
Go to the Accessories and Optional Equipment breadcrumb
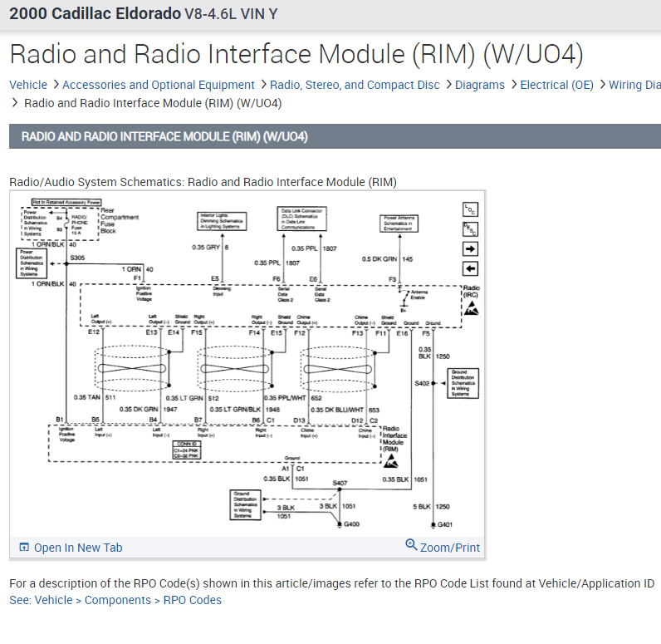pos(158,85)
